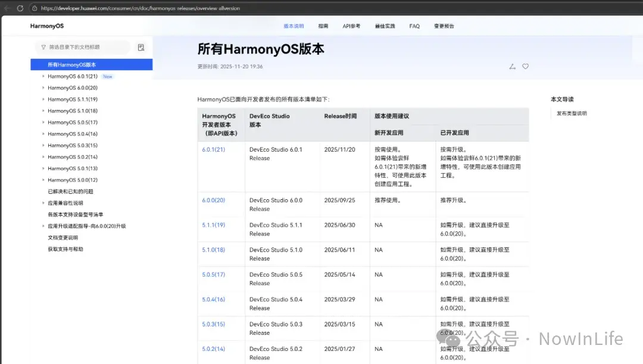
Task: Open the 5.0.3(15) version link in table
Action: 213,324
